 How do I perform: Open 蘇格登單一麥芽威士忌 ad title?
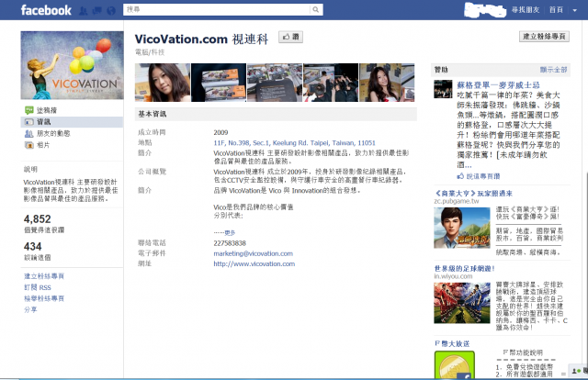pyautogui.click(x=498, y=85)
